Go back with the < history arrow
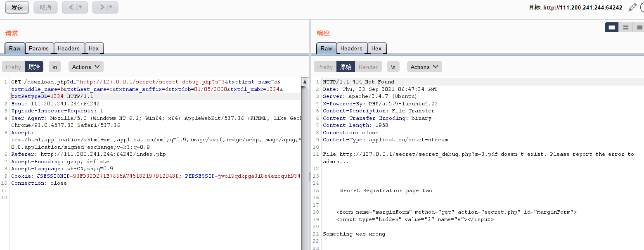The image size is (644, 250). point(71,7)
